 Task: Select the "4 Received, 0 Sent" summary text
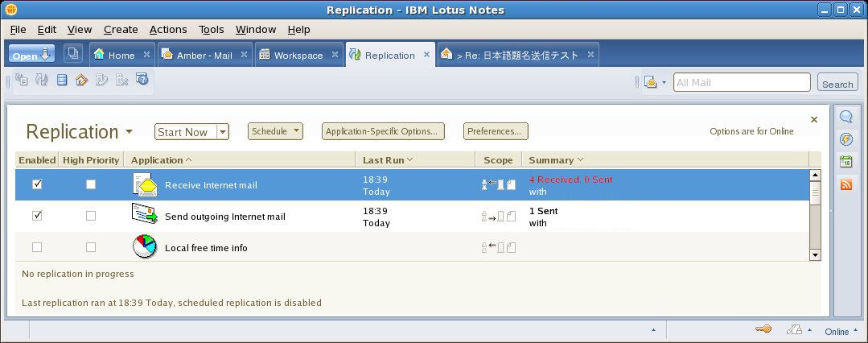click(x=570, y=180)
